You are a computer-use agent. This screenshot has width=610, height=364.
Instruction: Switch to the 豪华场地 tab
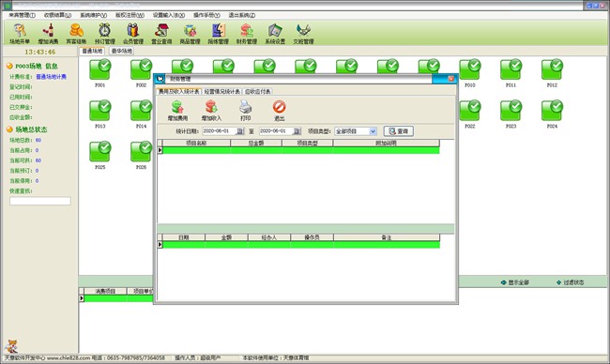pyautogui.click(x=122, y=51)
